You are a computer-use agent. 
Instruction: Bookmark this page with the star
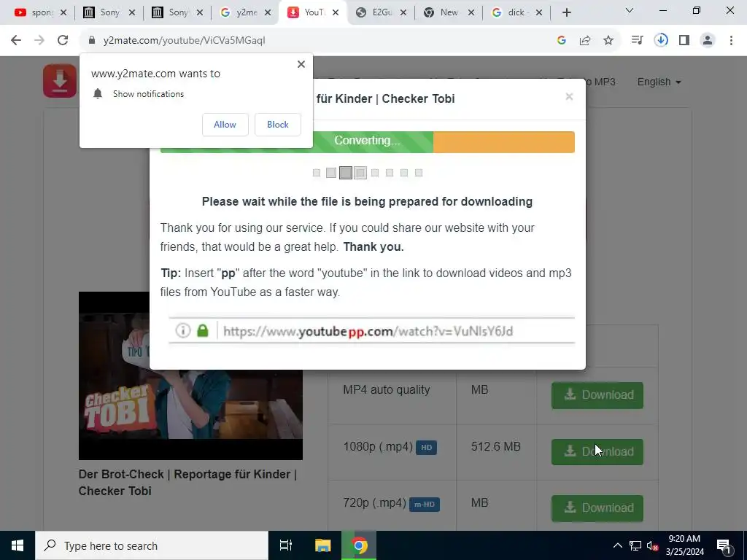608,41
